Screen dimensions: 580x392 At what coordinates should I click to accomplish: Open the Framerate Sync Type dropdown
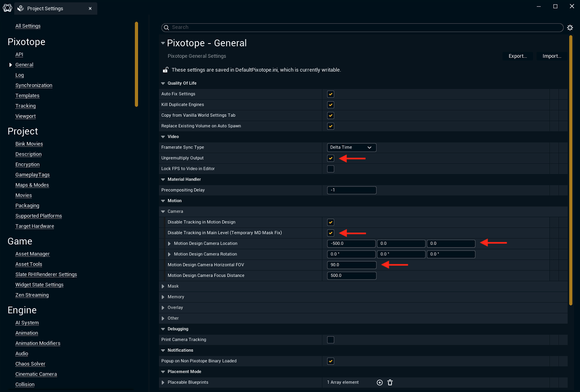351,148
